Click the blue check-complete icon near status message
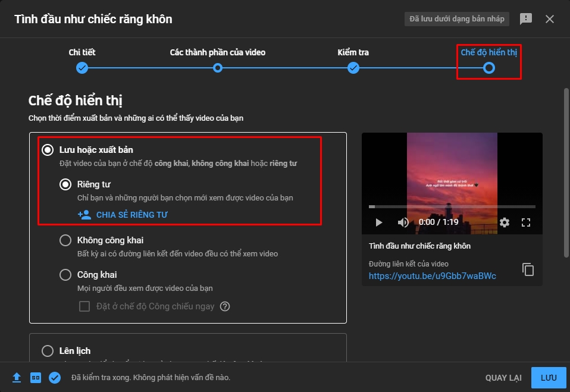This screenshot has height=392, width=570. tap(55, 378)
